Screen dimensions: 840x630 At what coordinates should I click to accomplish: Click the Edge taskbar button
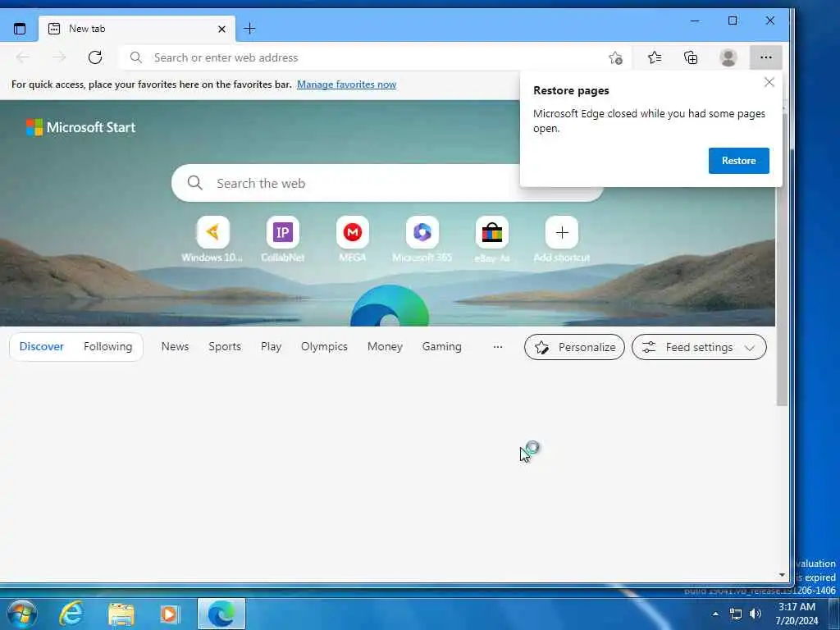point(221,614)
